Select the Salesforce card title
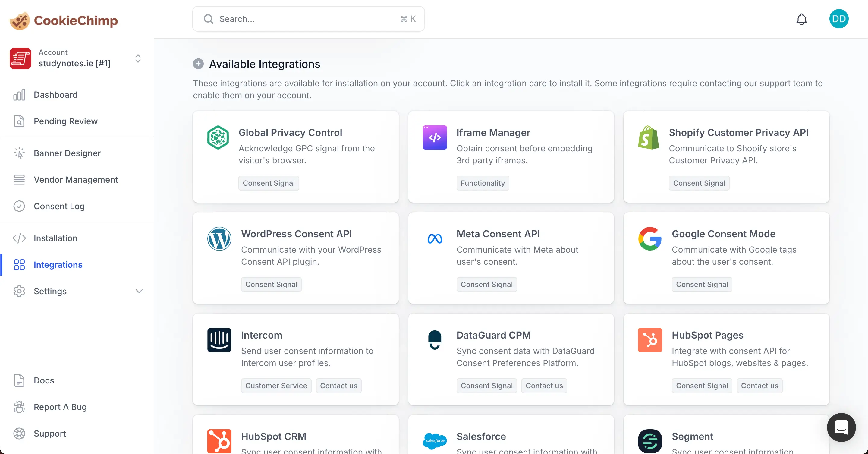868x454 pixels. [481, 436]
